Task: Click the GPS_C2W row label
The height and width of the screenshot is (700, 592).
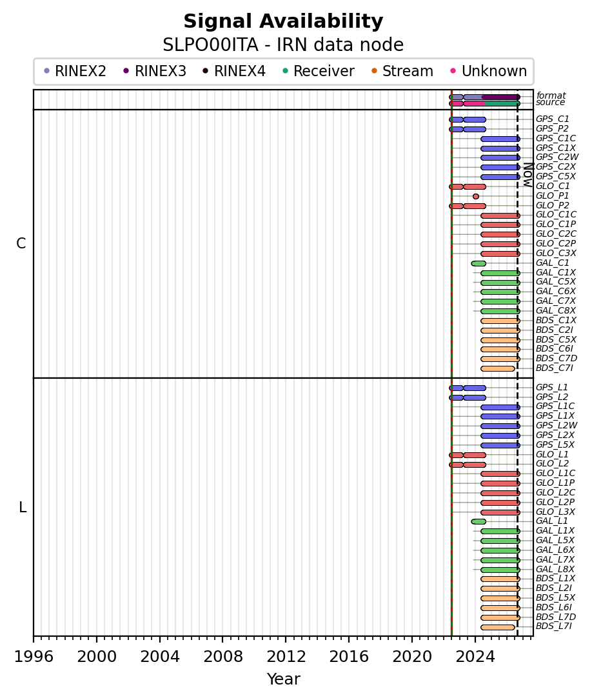Action: pyautogui.click(x=557, y=157)
